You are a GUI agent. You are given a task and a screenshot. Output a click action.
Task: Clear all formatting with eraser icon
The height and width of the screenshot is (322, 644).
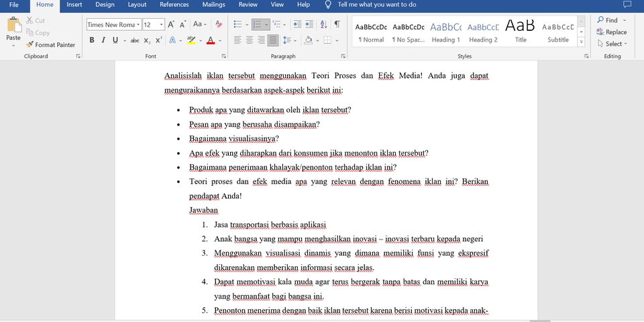pyautogui.click(x=219, y=24)
